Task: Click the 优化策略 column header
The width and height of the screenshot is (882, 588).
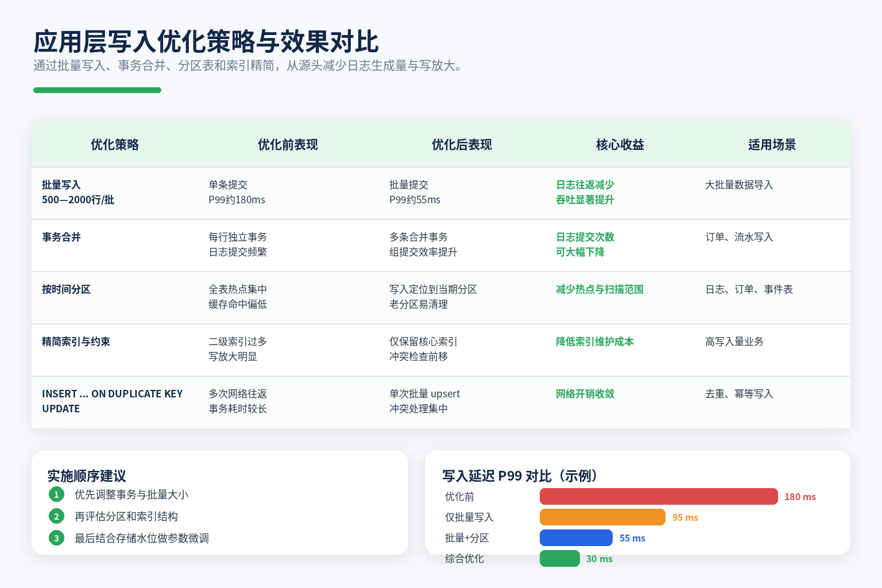Action: point(115,145)
